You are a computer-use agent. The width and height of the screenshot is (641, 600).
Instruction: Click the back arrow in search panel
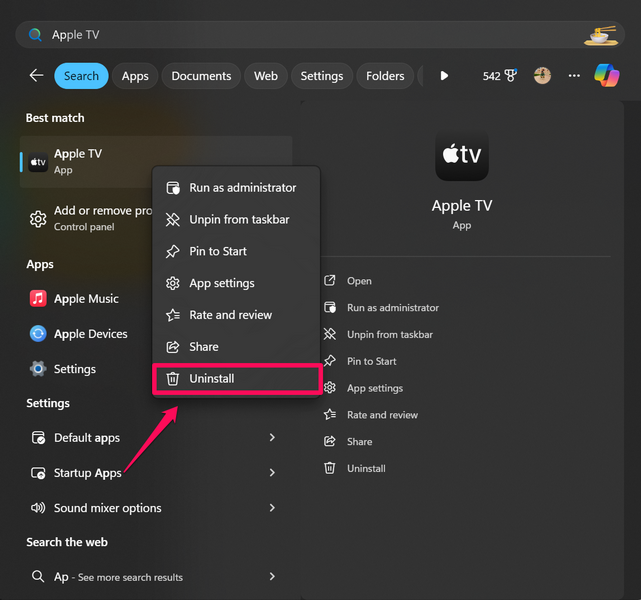36,76
